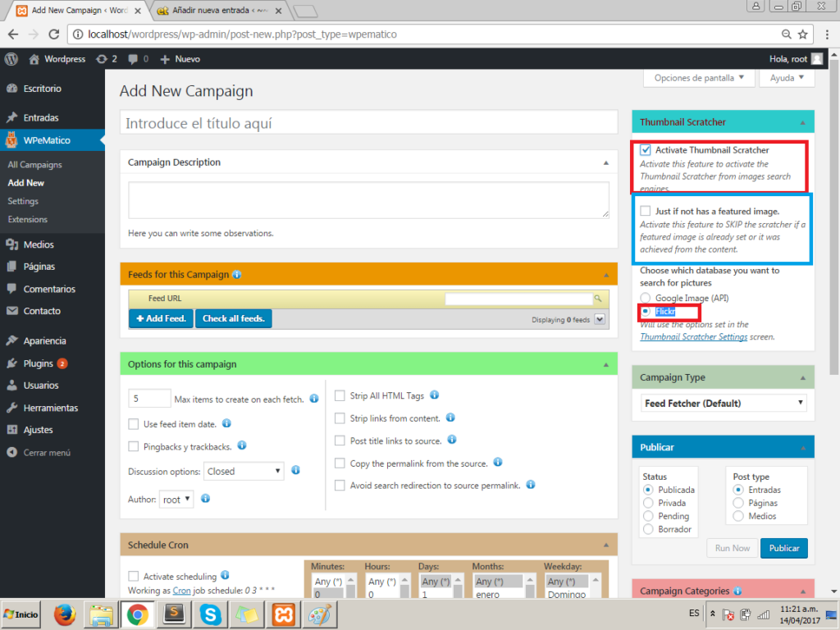Open Campaign Type Feed Fetcher dropdown
Screen dimensions: 840x630
click(x=724, y=404)
